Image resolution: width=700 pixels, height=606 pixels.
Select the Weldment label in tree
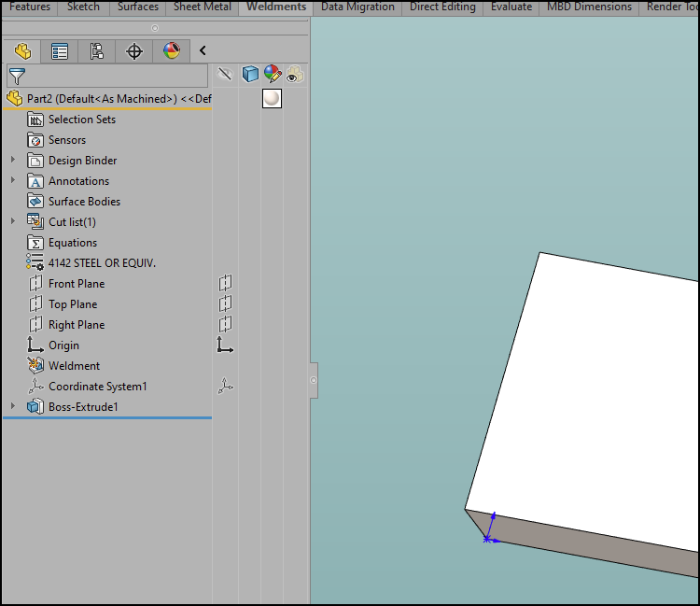pos(74,366)
